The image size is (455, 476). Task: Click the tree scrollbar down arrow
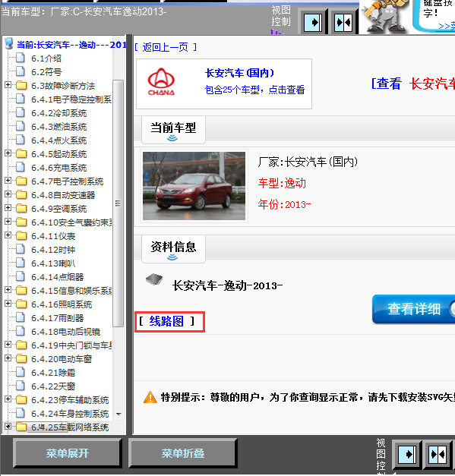pos(118,414)
